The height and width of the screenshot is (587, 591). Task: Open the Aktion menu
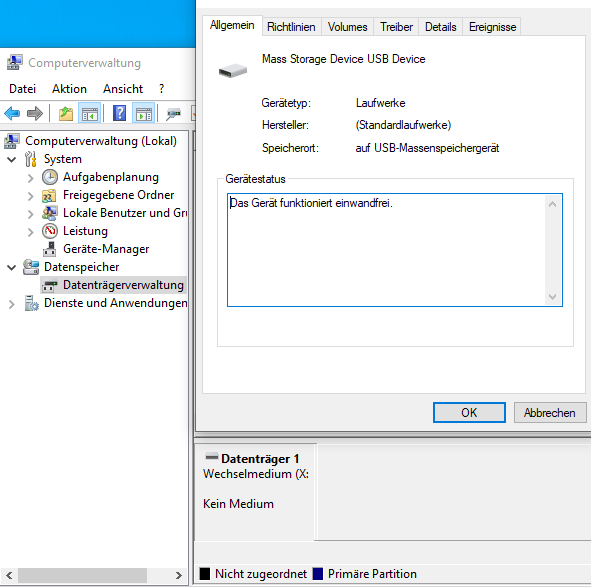click(x=69, y=89)
